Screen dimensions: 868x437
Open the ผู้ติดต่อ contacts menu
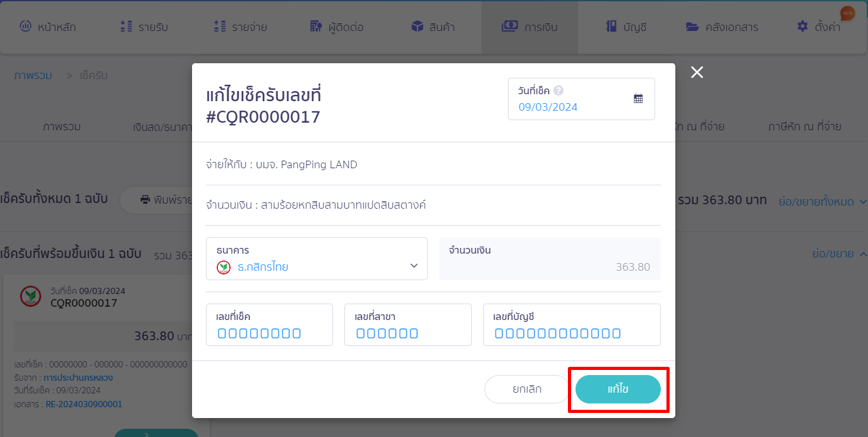(x=336, y=27)
